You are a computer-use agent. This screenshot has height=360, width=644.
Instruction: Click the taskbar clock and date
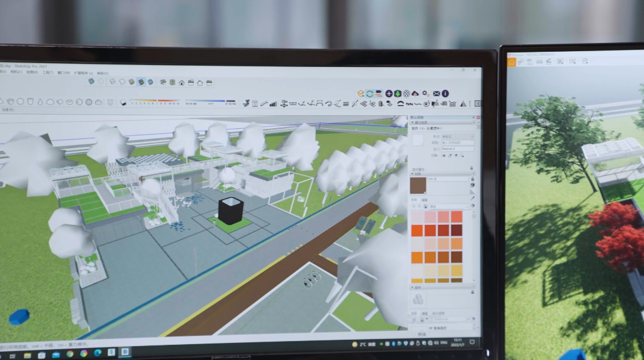(x=457, y=342)
